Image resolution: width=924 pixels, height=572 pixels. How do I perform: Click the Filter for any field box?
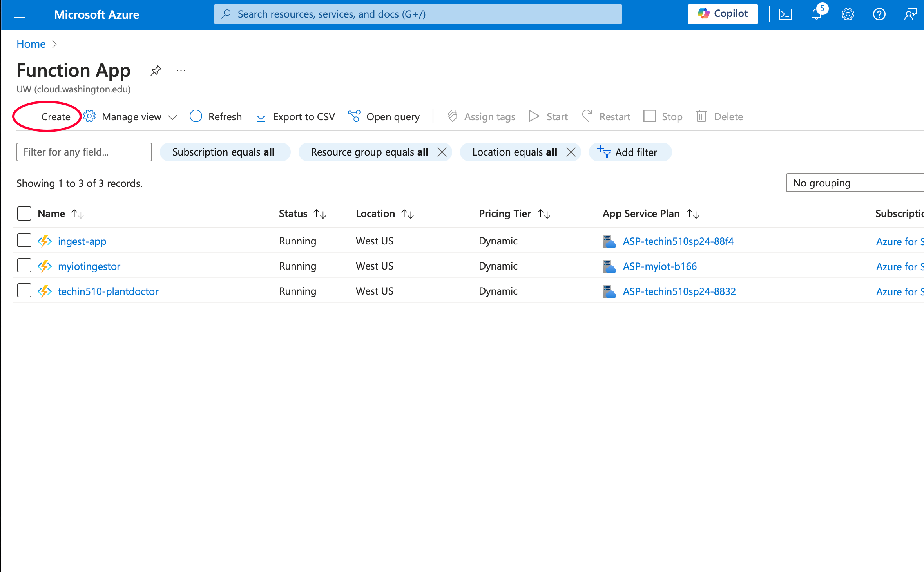pyautogui.click(x=84, y=152)
